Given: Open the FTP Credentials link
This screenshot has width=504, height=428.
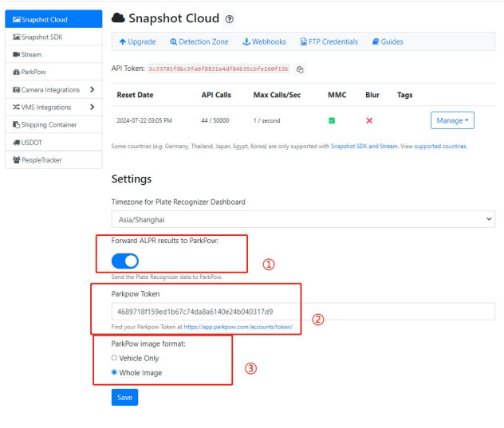Looking at the screenshot, I should click(x=329, y=41).
